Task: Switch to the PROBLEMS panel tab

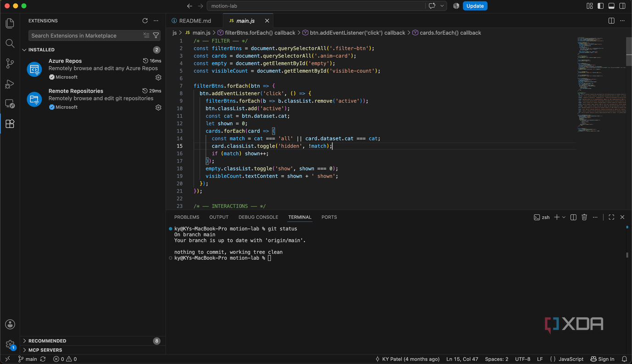Action: (x=187, y=217)
